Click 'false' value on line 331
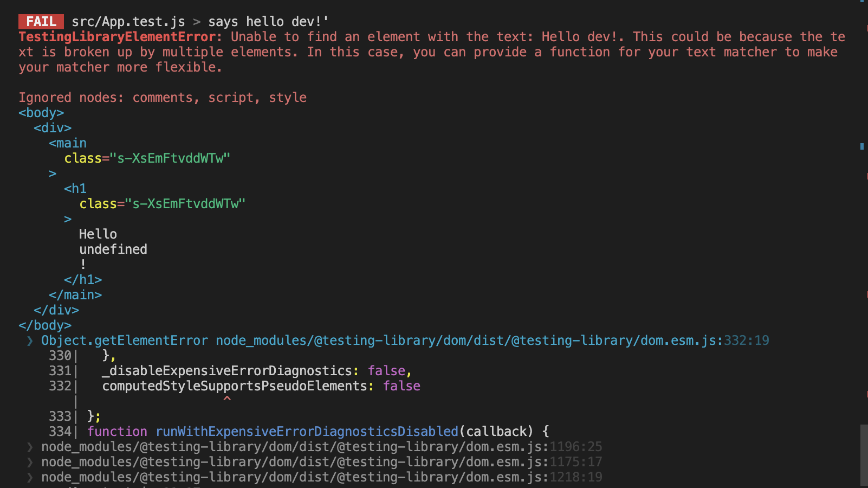The width and height of the screenshot is (868, 488). [387, 371]
